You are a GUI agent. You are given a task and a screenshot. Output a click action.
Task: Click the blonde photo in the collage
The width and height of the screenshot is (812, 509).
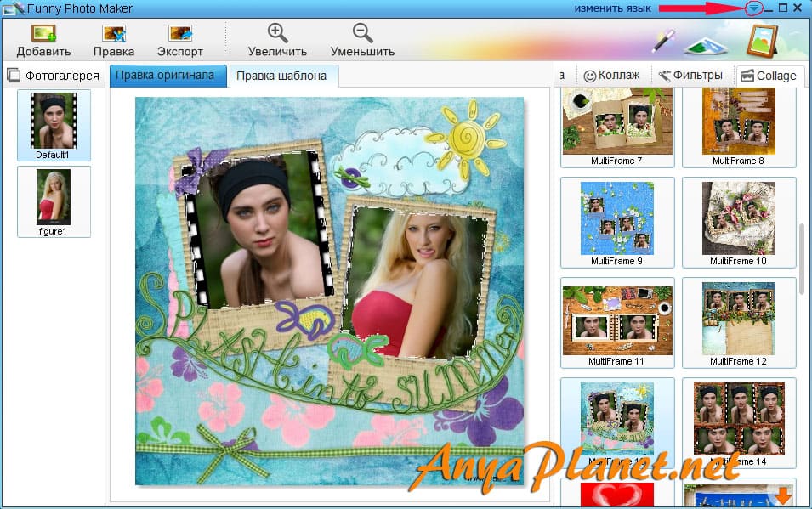pyautogui.click(x=419, y=285)
